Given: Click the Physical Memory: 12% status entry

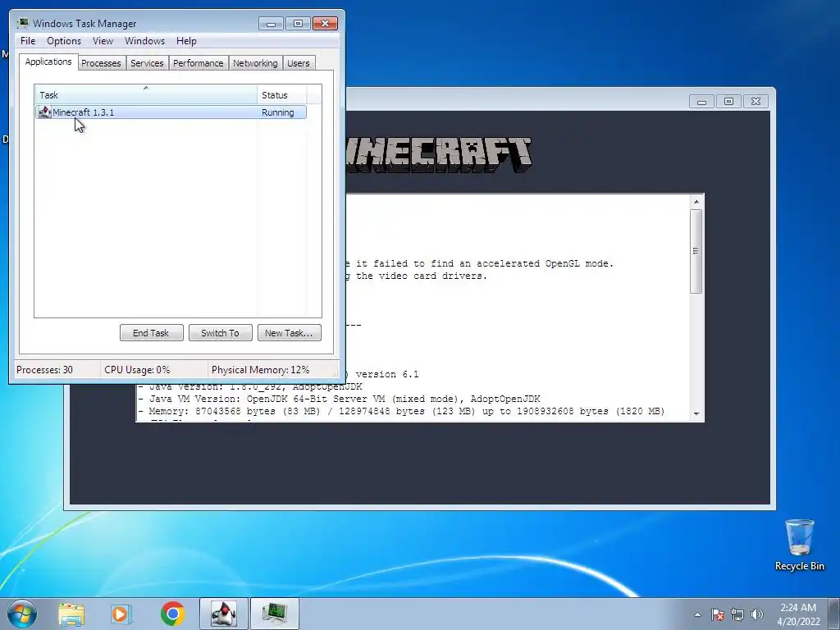Looking at the screenshot, I should coord(260,370).
